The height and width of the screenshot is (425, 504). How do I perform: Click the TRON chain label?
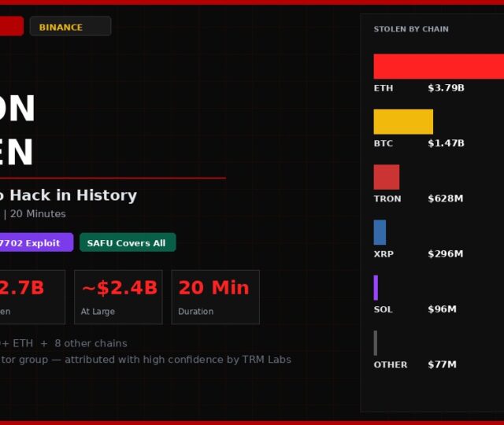[387, 198]
